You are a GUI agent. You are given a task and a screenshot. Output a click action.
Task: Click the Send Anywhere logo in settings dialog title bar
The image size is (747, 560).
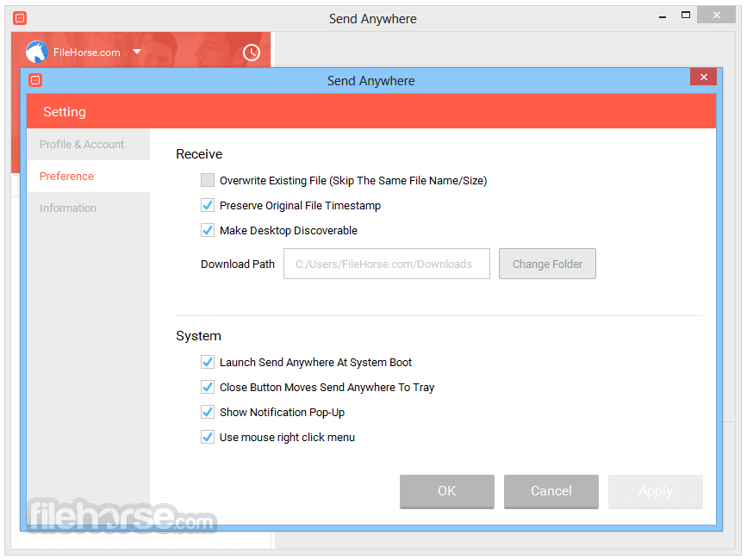[35, 80]
